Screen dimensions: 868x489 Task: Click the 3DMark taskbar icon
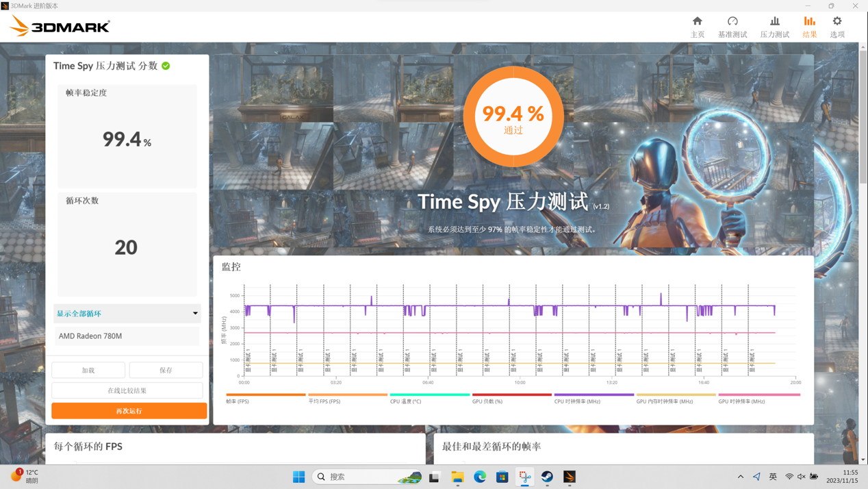point(570,477)
